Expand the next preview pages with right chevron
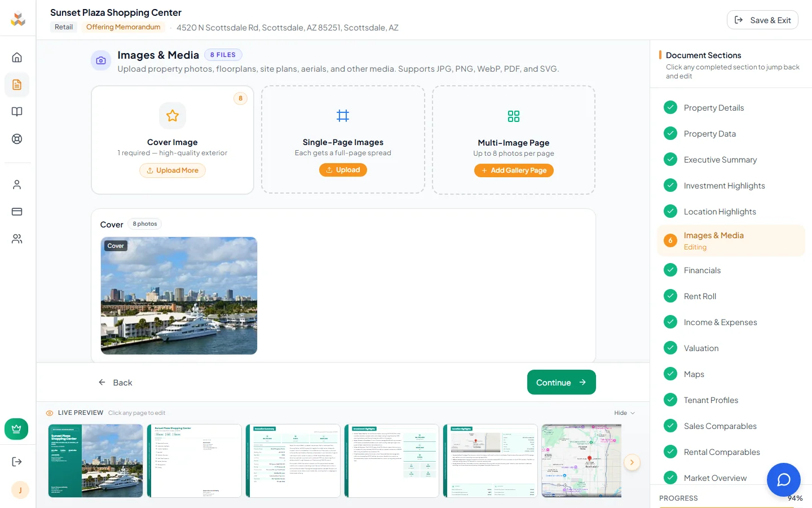 point(632,462)
